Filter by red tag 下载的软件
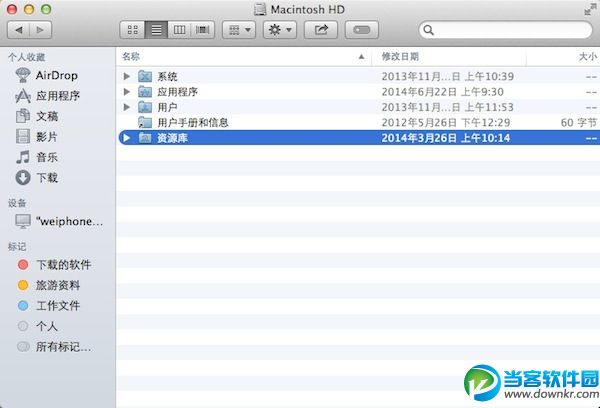The image size is (600, 408). coord(54,264)
